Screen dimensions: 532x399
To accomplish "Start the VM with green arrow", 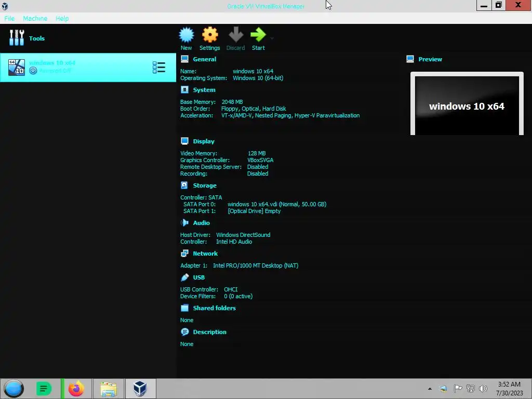I will click(258, 35).
